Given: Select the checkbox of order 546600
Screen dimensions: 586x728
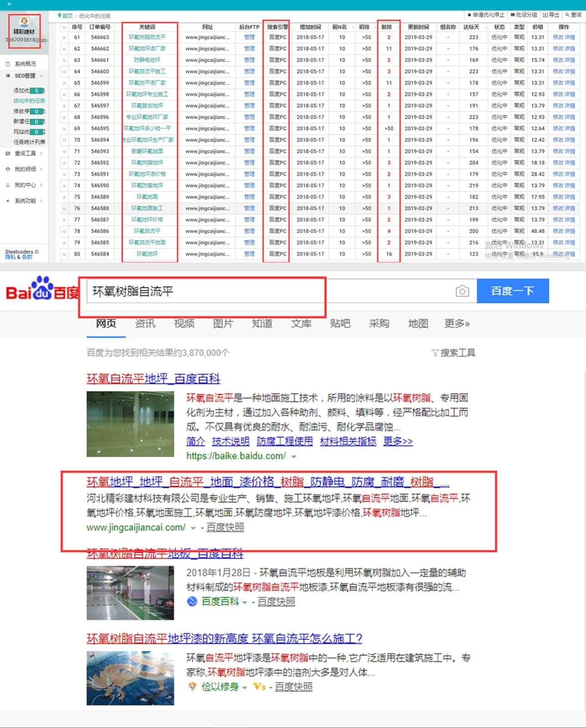Looking at the screenshot, I should (64, 71).
